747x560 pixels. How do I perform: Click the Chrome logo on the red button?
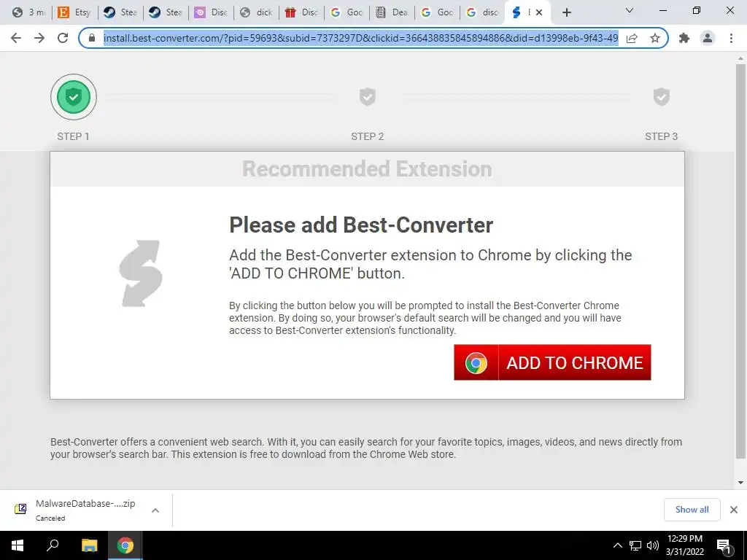(x=476, y=363)
